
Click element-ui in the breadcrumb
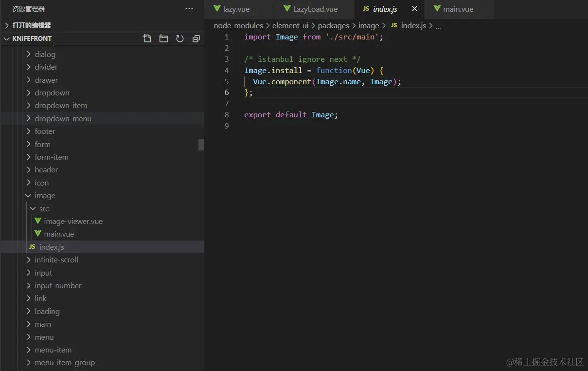point(290,25)
